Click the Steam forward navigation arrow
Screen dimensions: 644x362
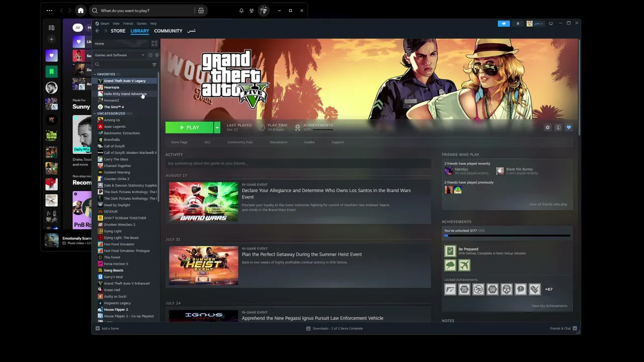point(105,31)
